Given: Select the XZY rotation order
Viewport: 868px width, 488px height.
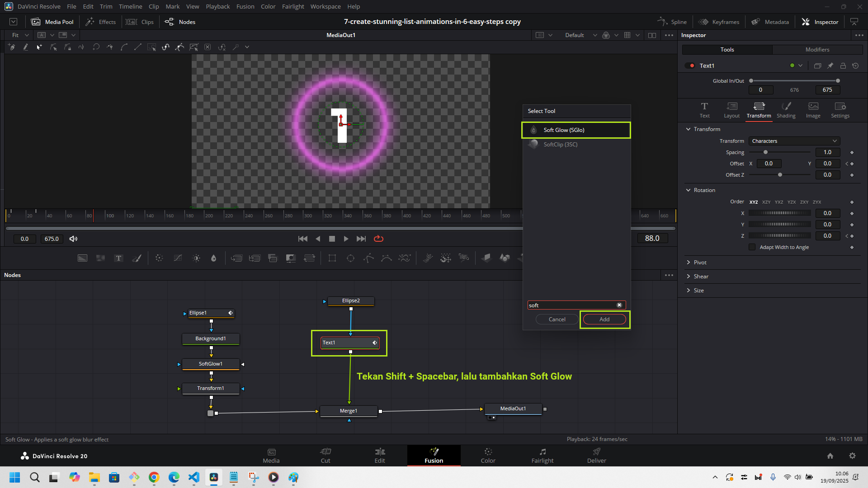Looking at the screenshot, I should [x=766, y=202].
